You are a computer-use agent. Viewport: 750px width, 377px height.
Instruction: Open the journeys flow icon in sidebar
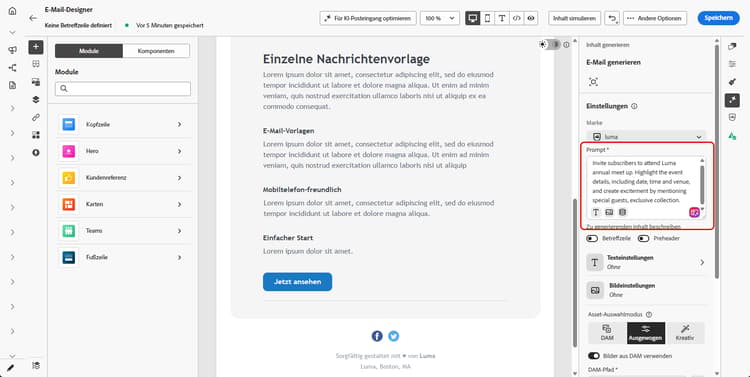click(x=12, y=67)
